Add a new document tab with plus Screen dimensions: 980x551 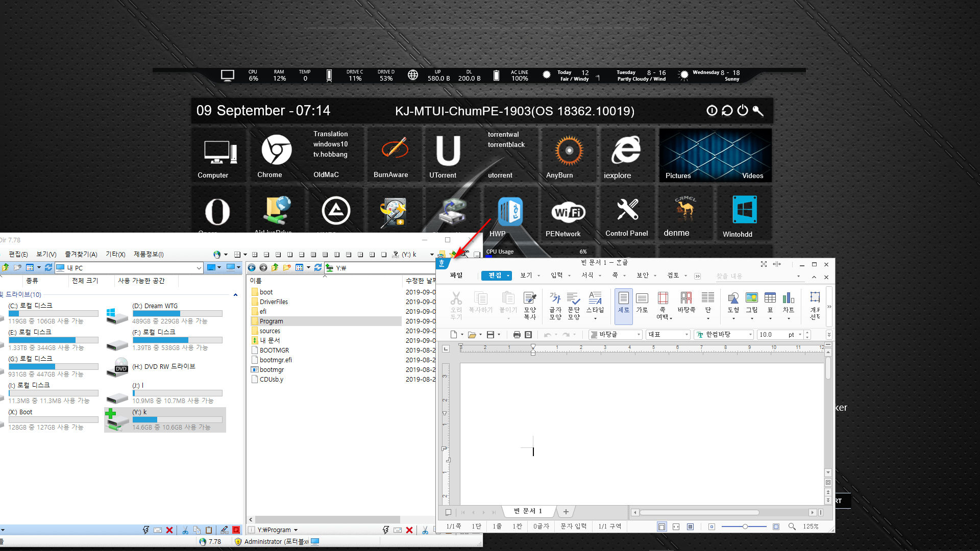[566, 512]
